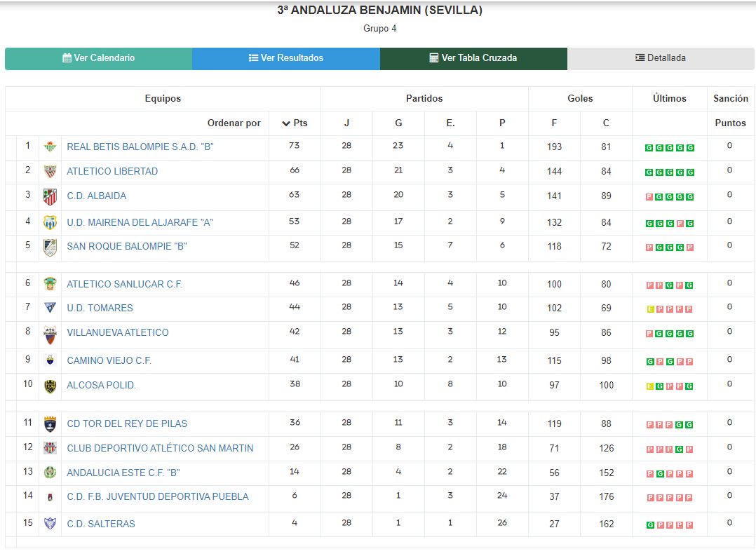Open ATLETICO SANLUCAR C.F. link
Image resolution: width=756 pixels, height=556 pixels.
tap(124, 284)
